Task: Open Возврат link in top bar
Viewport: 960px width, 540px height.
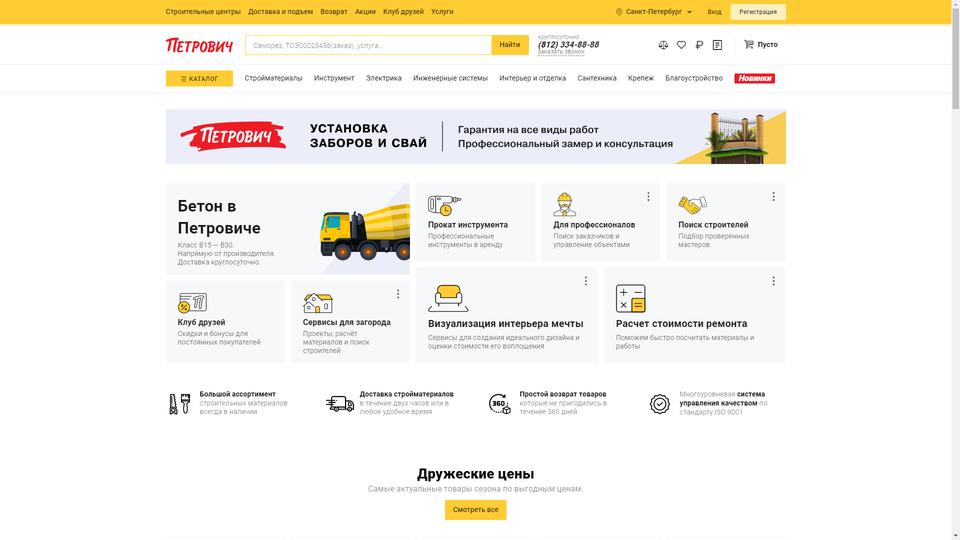Action: coord(334,12)
